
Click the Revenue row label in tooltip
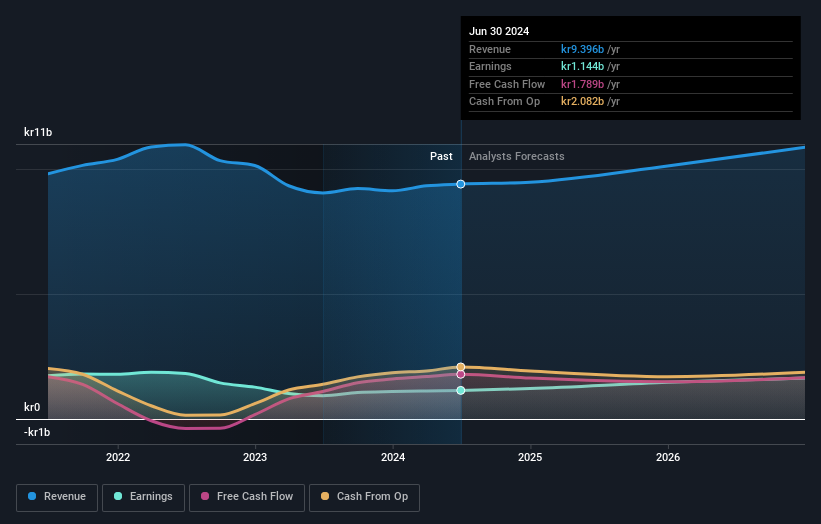(x=490, y=49)
